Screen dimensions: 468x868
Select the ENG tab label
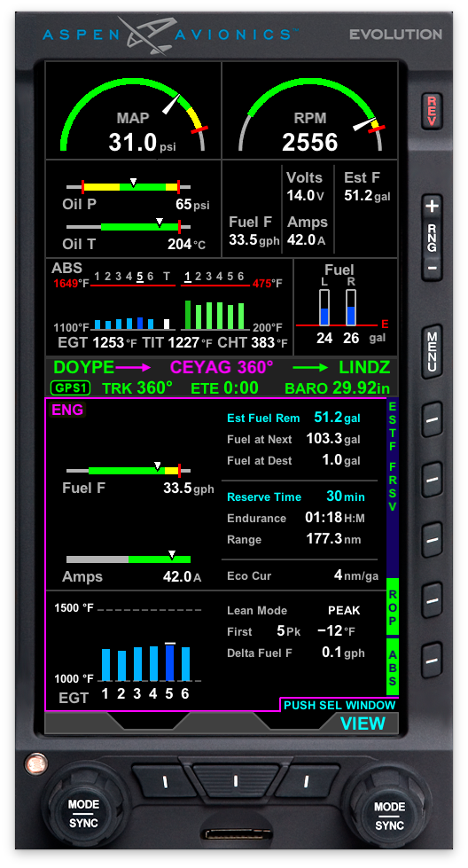pos(67,410)
